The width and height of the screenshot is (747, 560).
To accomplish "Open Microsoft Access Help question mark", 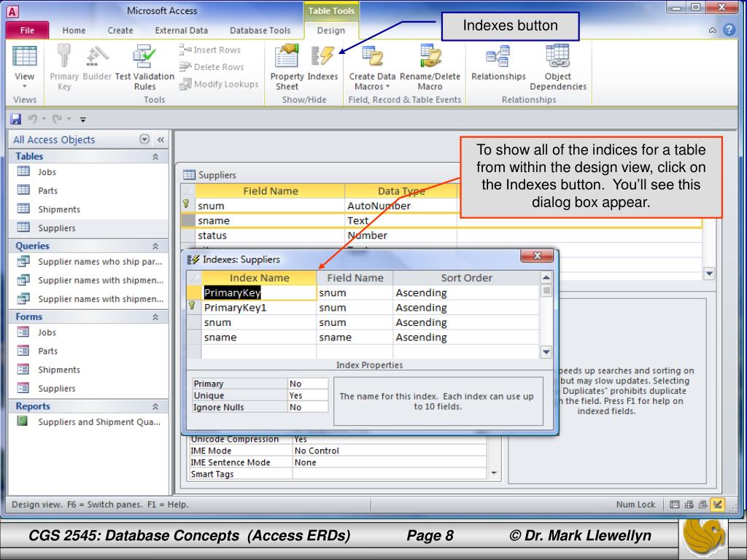I will point(729,30).
